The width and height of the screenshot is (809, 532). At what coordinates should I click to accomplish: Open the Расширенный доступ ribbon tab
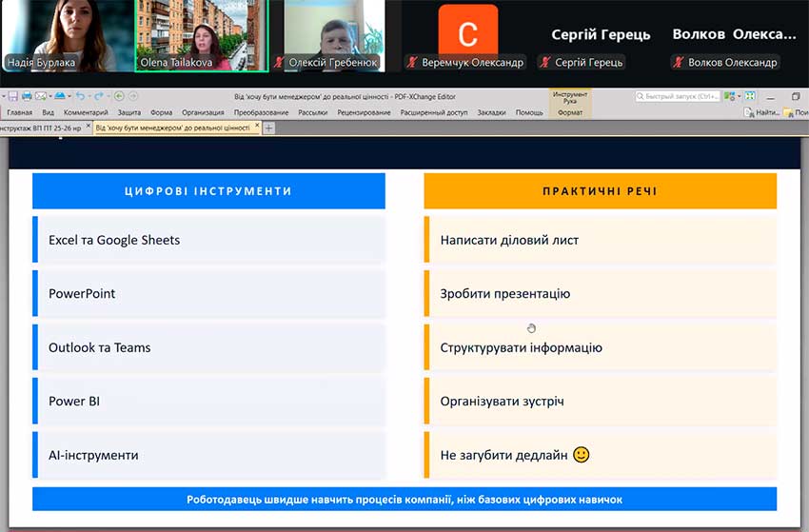point(434,112)
